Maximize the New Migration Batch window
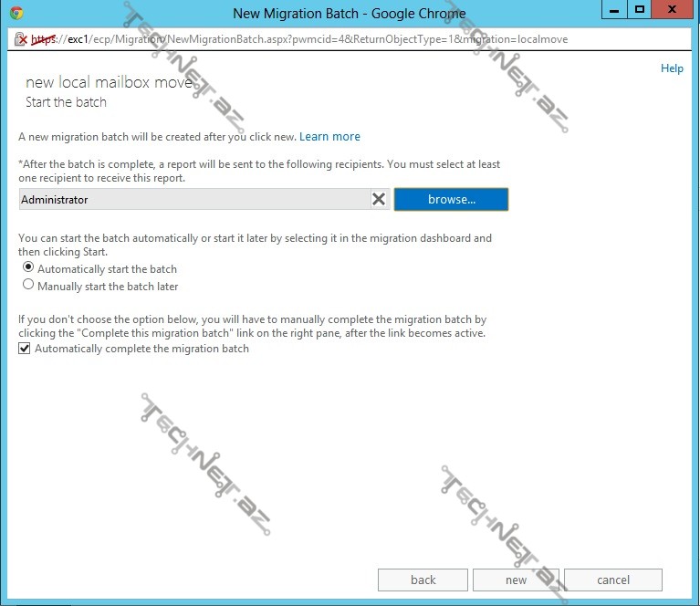The height and width of the screenshot is (606, 700). [640, 10]
